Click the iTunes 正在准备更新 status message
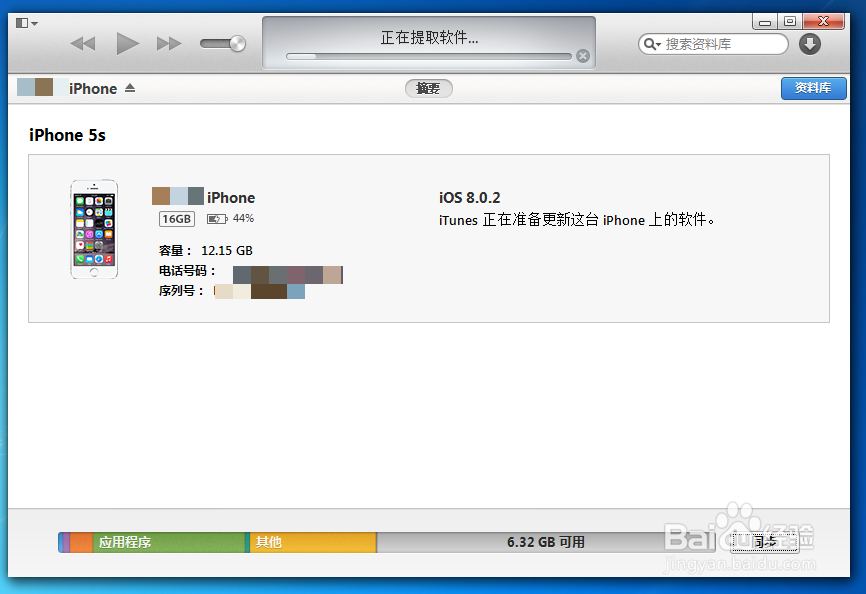Viewport: 866px width, 594px height. [577, 220]
